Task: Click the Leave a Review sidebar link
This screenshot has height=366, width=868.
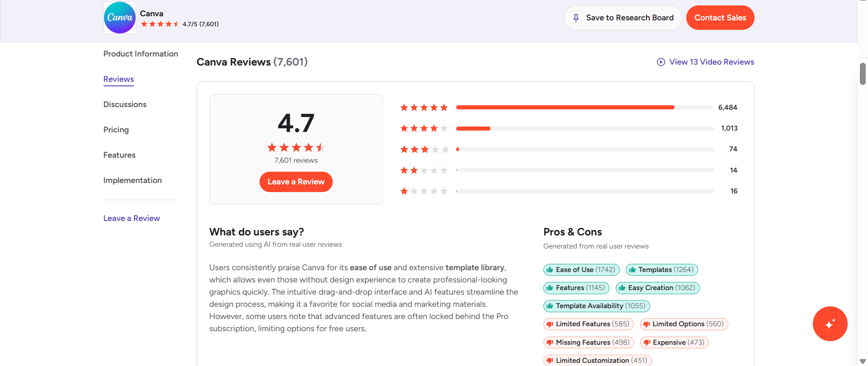Action: [x=132, y=218]
